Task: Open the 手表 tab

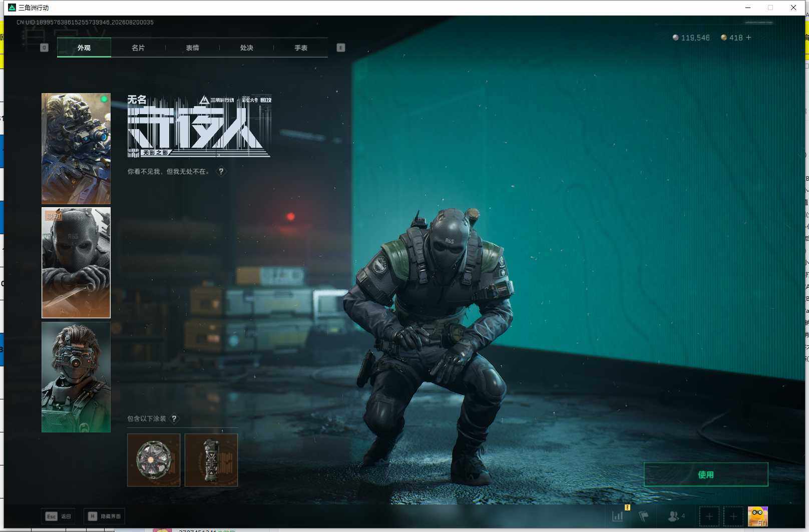Action: [301, 48]
